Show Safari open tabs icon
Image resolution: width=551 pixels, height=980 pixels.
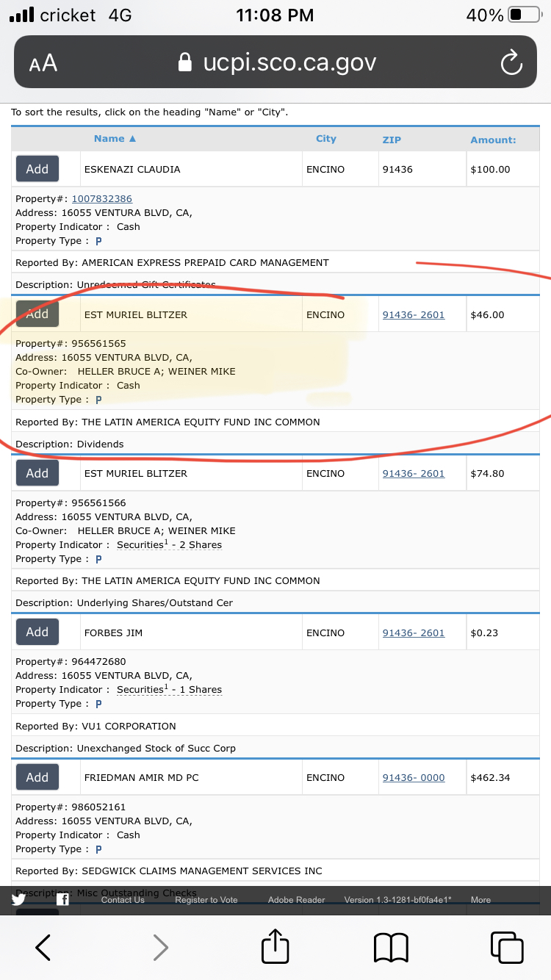[507, 947]
